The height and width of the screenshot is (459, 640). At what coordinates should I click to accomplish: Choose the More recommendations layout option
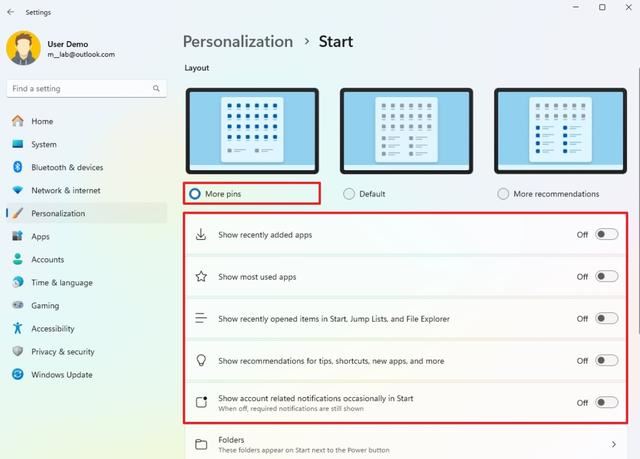coord(503,194)
